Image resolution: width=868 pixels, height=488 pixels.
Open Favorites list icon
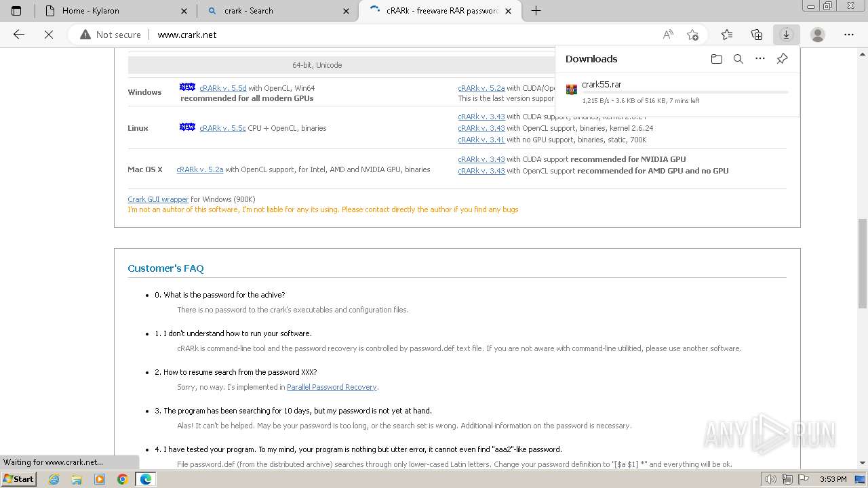(x=727, y=35)
